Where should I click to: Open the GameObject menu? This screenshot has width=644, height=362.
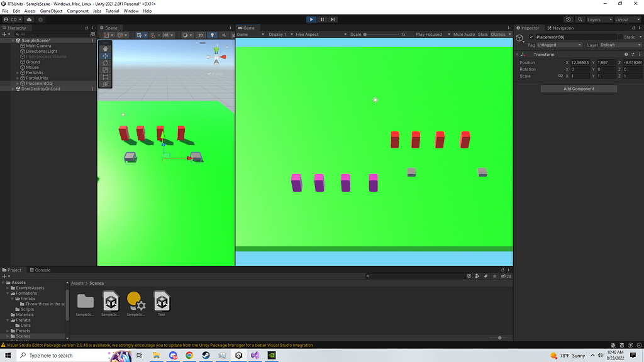click(x=50, y=11)
